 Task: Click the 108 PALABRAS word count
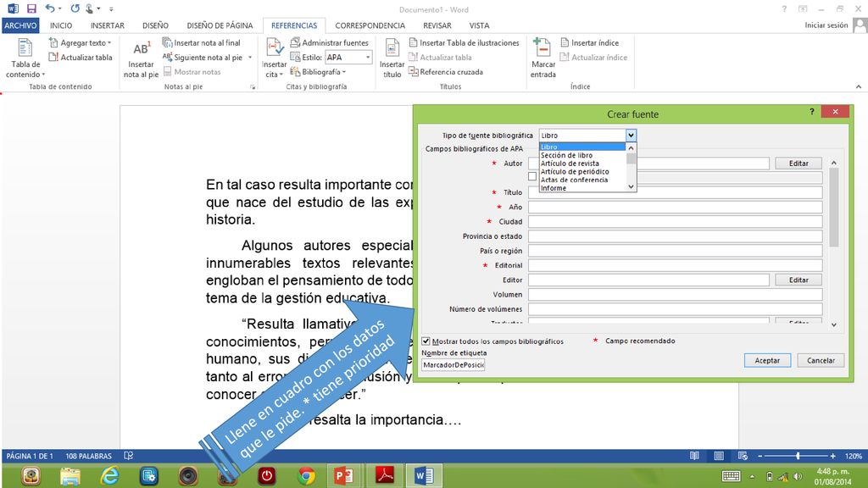point(88,456)
